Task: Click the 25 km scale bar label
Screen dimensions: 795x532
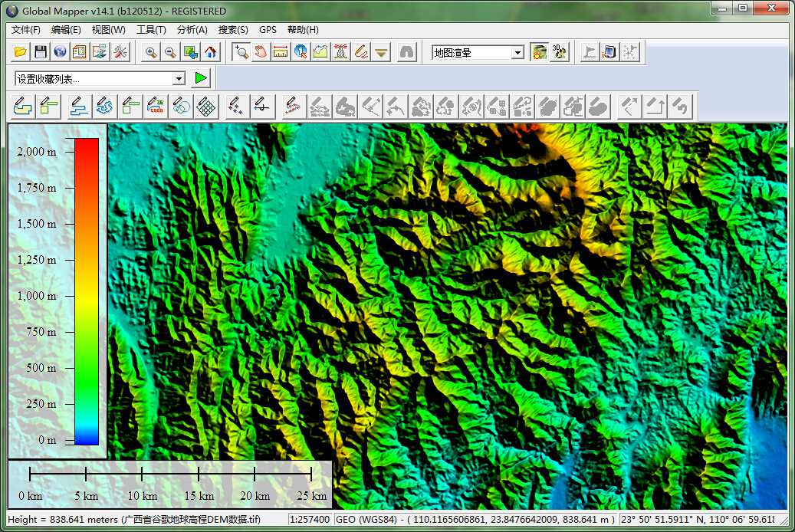Action: [311, 495]
